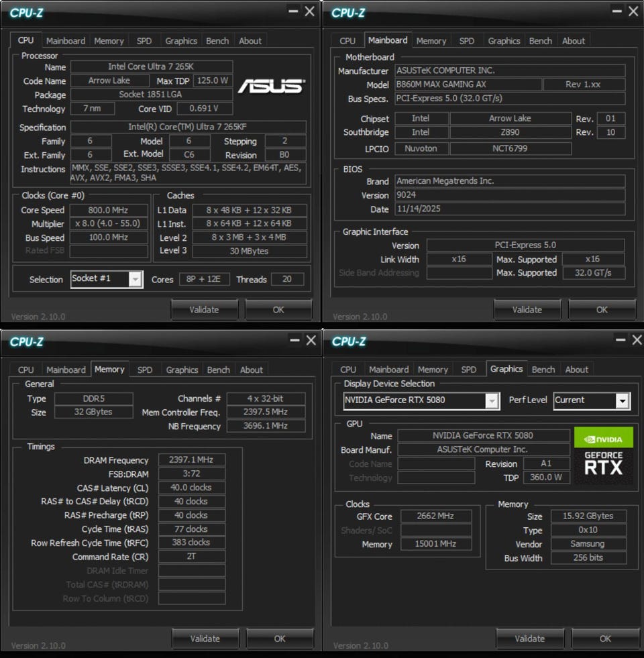This screenshot has height=658, width=644.
Task: Click OK in the Memory window
Action: pyautogui.click(x=280, y=639)
